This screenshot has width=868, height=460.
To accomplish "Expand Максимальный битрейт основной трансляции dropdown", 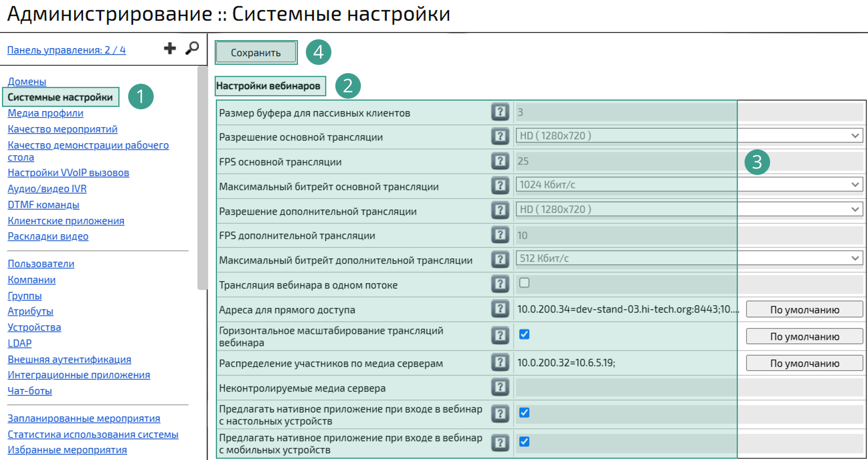I will 855,184.
